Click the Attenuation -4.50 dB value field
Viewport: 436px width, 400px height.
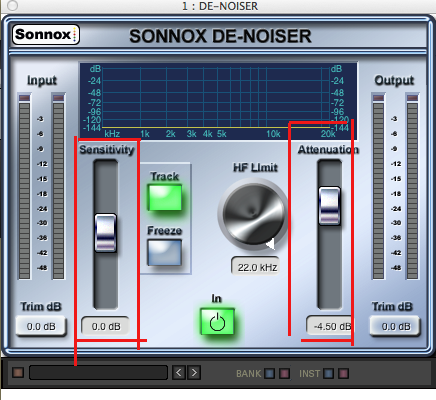point(330,326)
